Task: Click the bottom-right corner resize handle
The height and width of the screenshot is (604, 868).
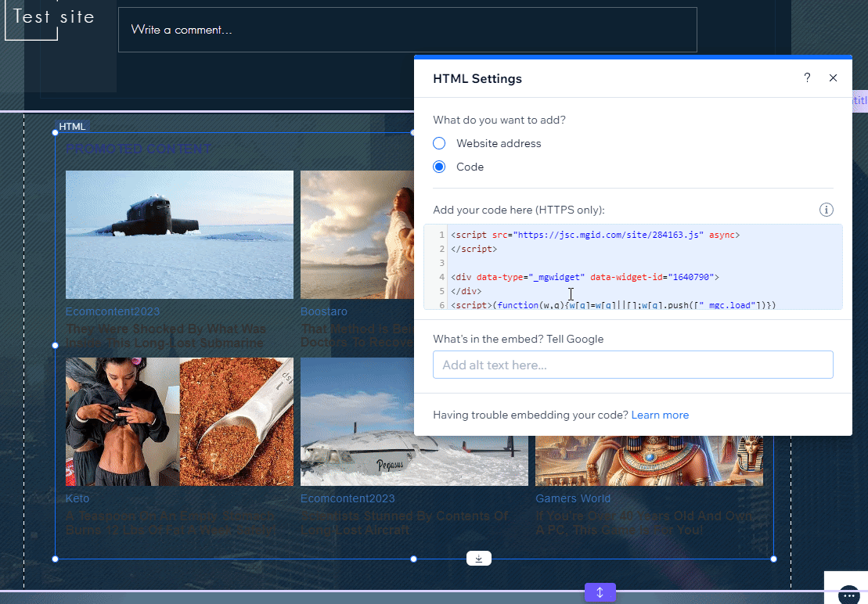Action: [773, 559]
